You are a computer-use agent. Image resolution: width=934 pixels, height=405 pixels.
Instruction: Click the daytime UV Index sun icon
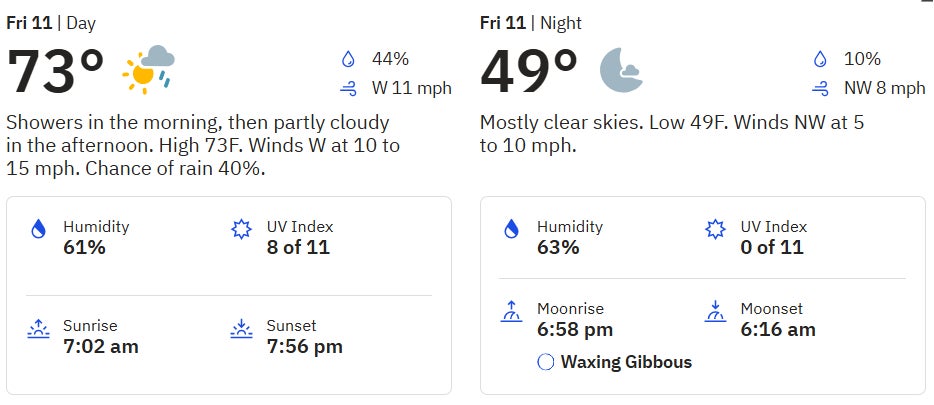[241, 229]
